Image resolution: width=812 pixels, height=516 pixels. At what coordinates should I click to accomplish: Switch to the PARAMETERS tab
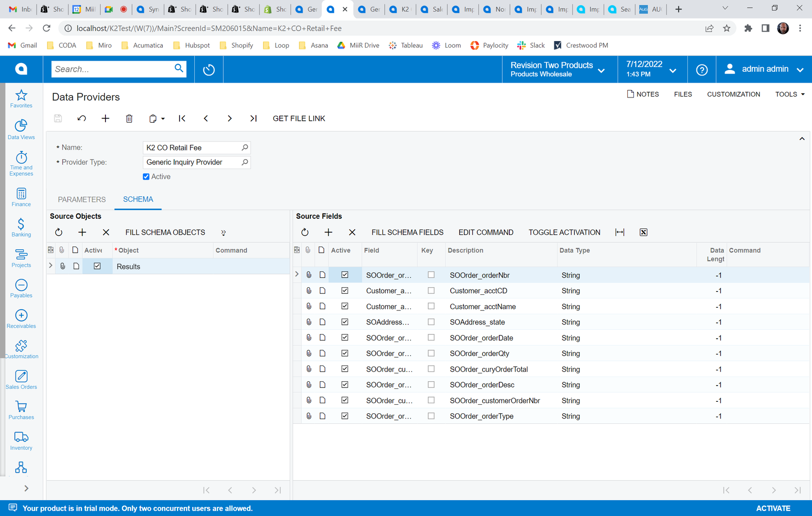(x=82, y=200)
